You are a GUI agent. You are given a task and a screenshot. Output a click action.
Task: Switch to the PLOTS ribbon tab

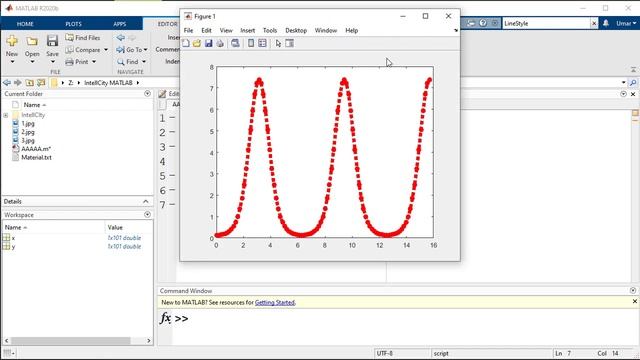[x=73, y=24]
